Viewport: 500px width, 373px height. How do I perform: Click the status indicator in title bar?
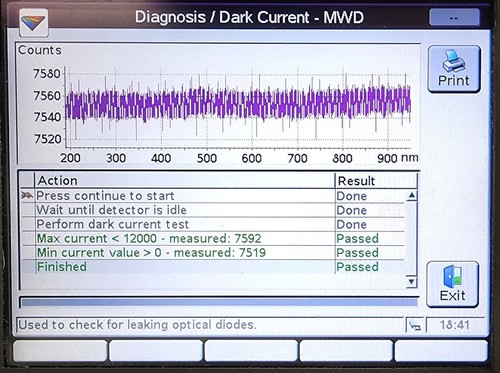(x=454, y=17)
